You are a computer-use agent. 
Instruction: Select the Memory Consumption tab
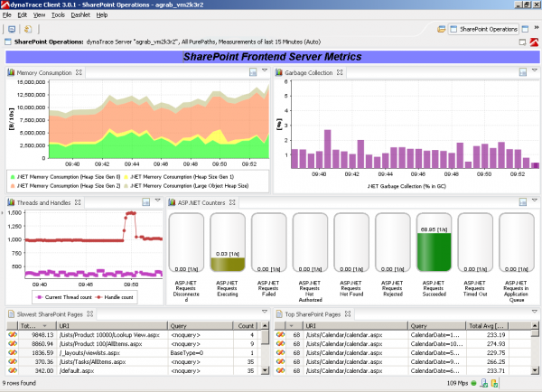[x=44, y=72]
